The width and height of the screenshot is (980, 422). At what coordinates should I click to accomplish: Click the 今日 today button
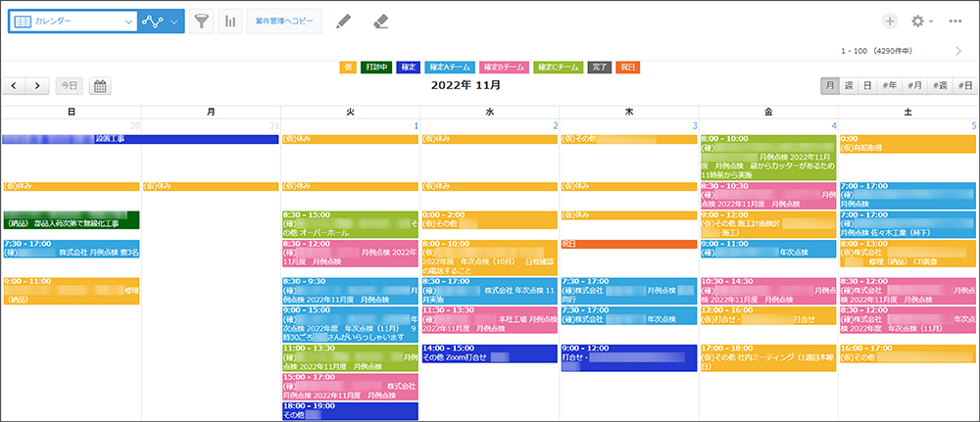[69, 85]
